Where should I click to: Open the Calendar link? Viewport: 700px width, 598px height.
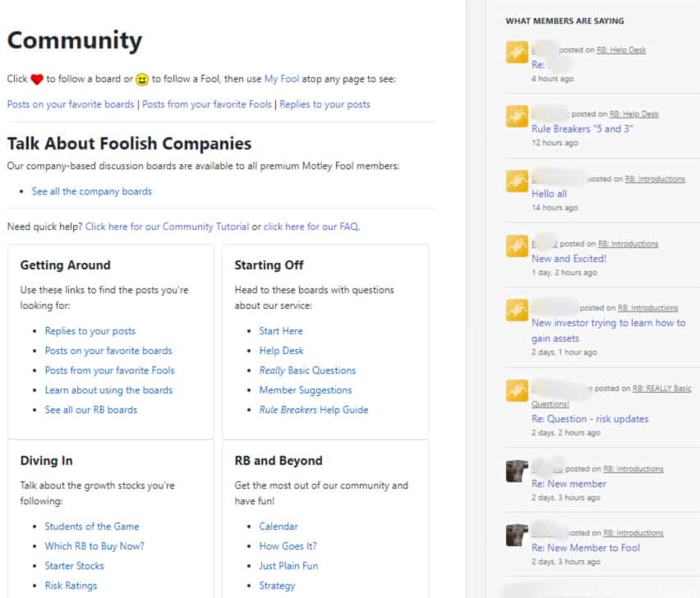pos(279,527)
